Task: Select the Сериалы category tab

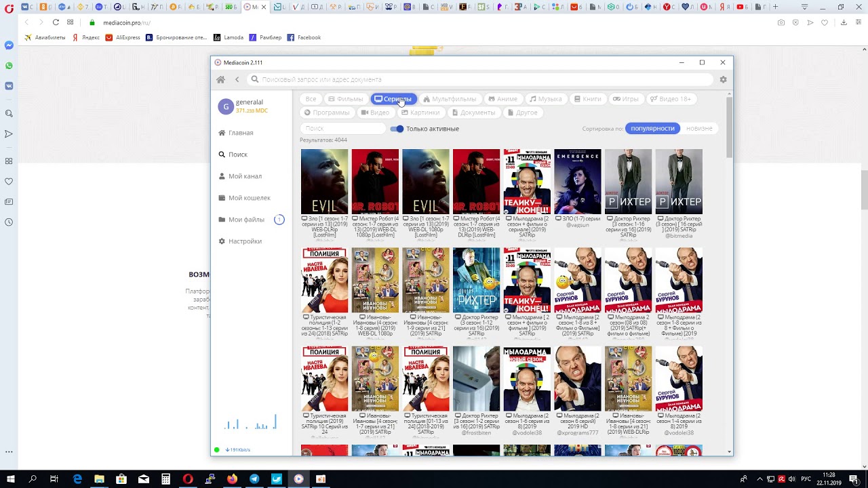Action: (x=393, y=99)
